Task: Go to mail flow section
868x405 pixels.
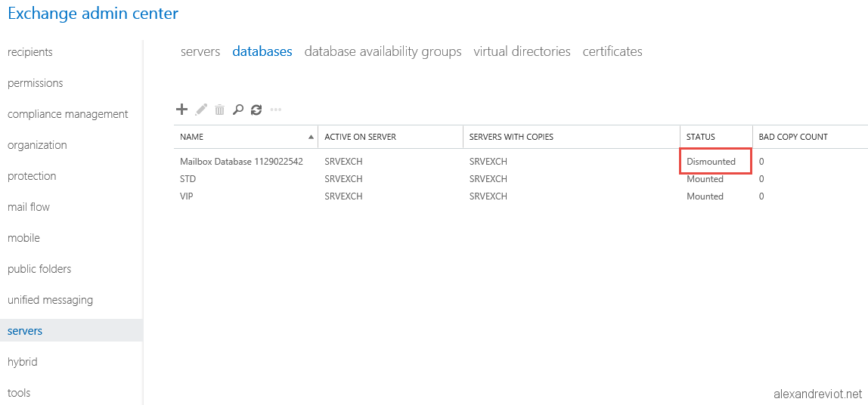Action: pos(29,207)
